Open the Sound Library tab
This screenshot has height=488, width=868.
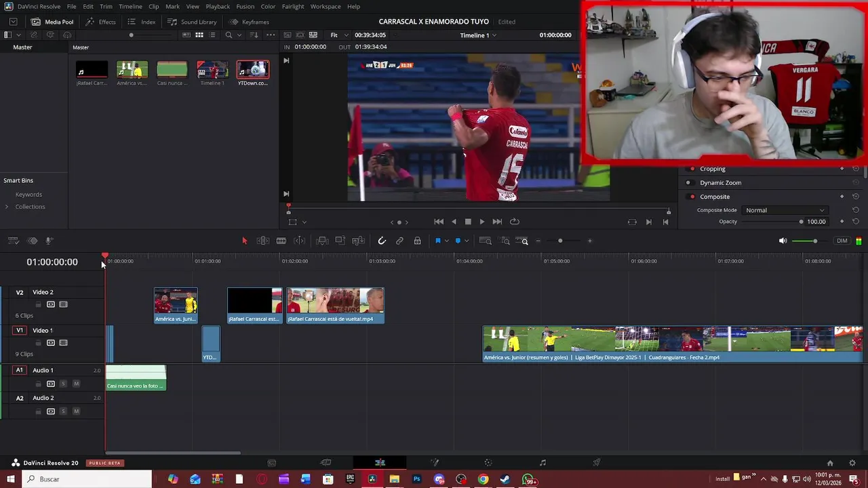[x=193, y=22]
